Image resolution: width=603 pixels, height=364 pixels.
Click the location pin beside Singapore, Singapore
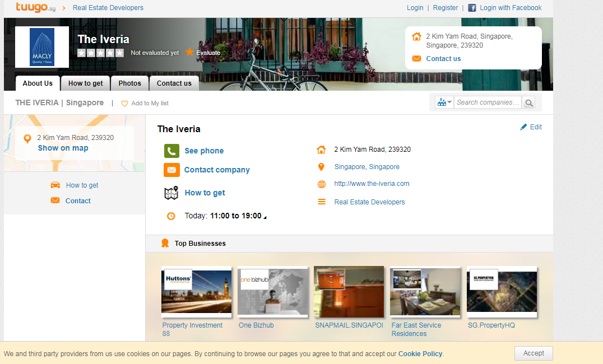(x=321, y=167)
